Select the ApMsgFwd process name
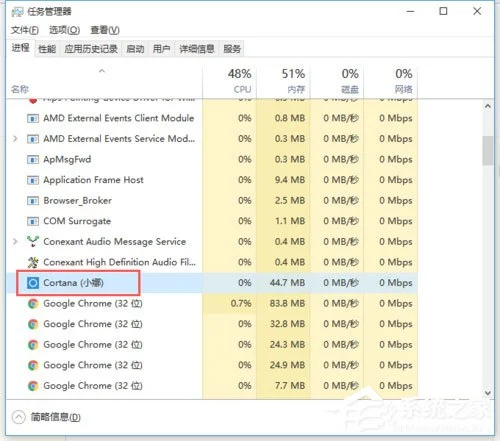 (67, 159)
